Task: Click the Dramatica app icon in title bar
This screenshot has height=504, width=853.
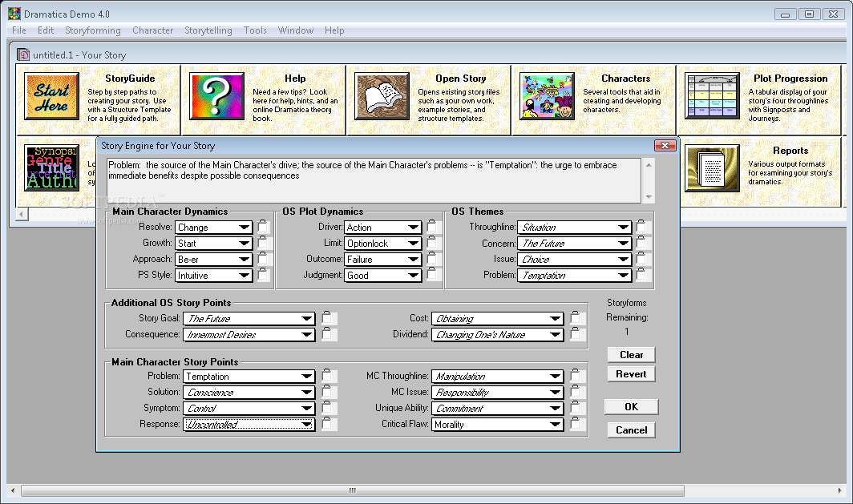Action: pos(14,14)
